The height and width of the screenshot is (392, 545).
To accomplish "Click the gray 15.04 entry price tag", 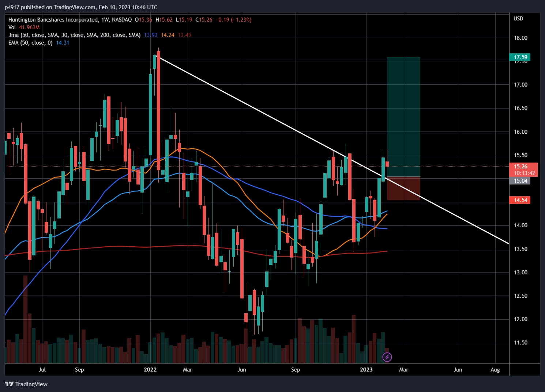I will click(x=520, y=181).
